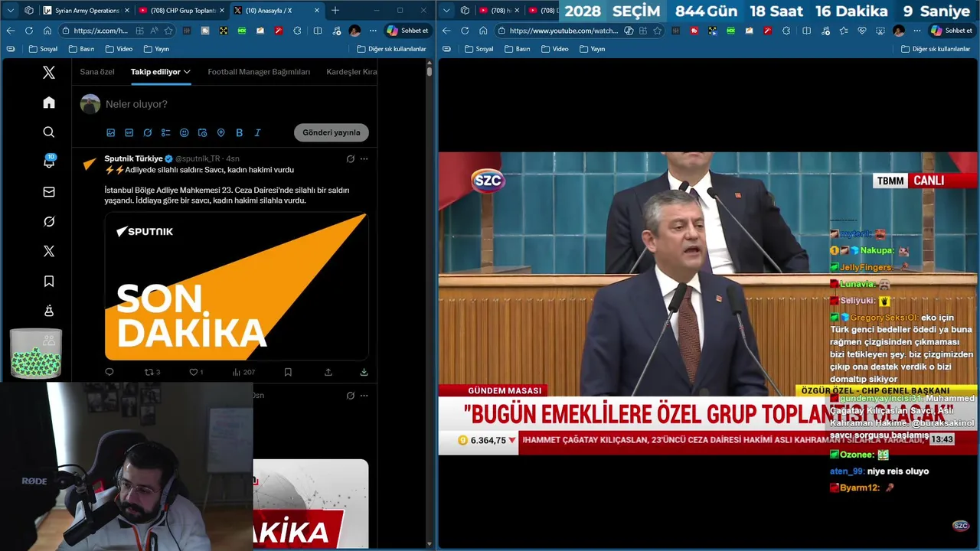Image resolution: width=980 pixels, height=551 pixels.
Task: Reply to the Sputnik Türkiye post
Action: click(109, 372)
